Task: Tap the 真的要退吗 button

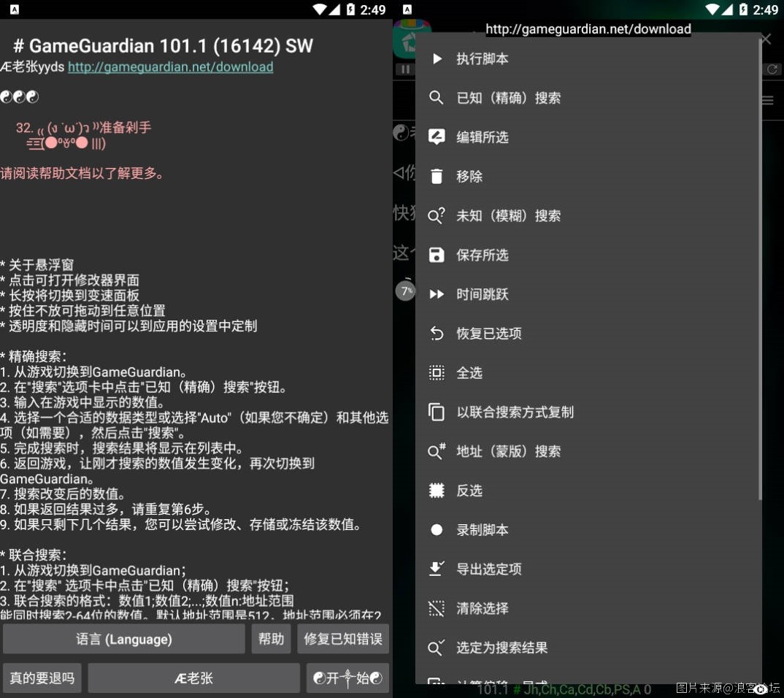Action: [x=42, y=678]
